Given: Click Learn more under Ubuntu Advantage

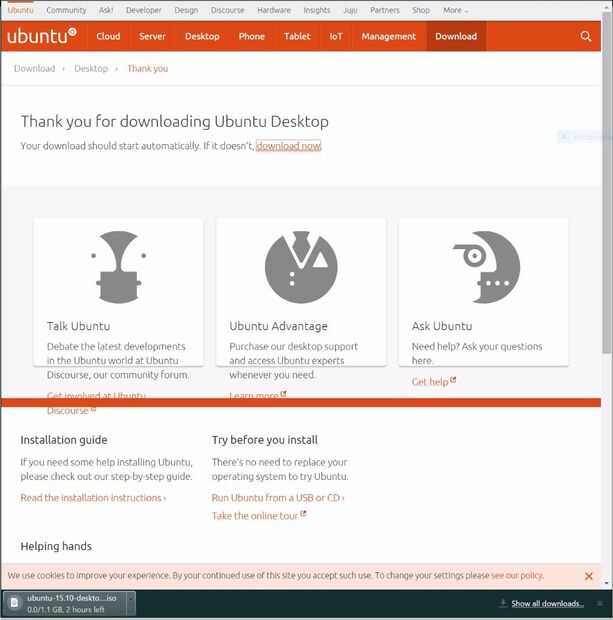Looking at the screenshot, I should click(257, 395).
